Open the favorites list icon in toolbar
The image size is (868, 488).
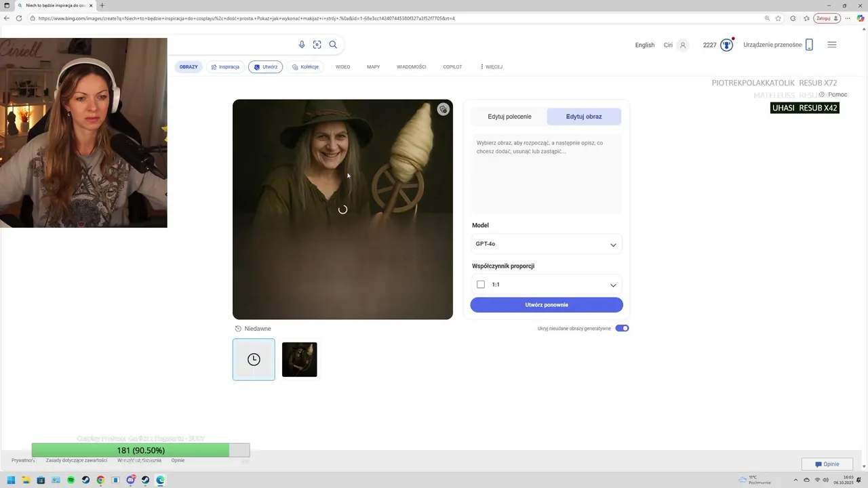[x=806, y=18]
